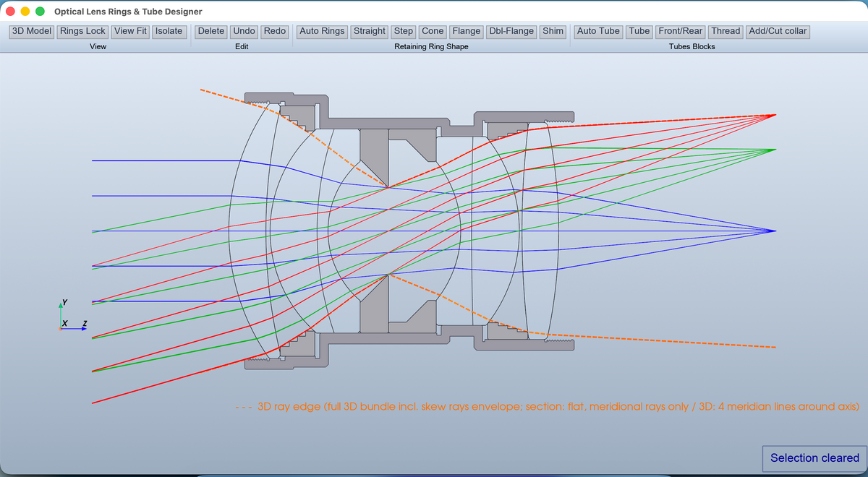Screen dimensions: 868x477
Task: Click the rear threaded barrel section at top
Action: (524, 116)
